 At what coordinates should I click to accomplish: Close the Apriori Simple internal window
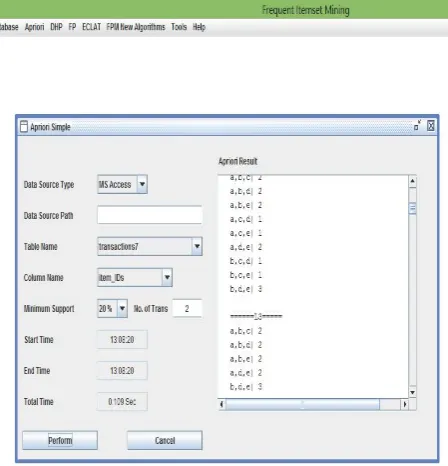click(431, 126)
